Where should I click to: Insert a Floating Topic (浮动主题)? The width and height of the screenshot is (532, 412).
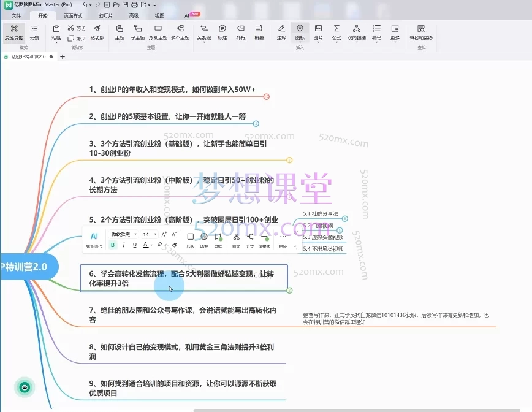158,32
